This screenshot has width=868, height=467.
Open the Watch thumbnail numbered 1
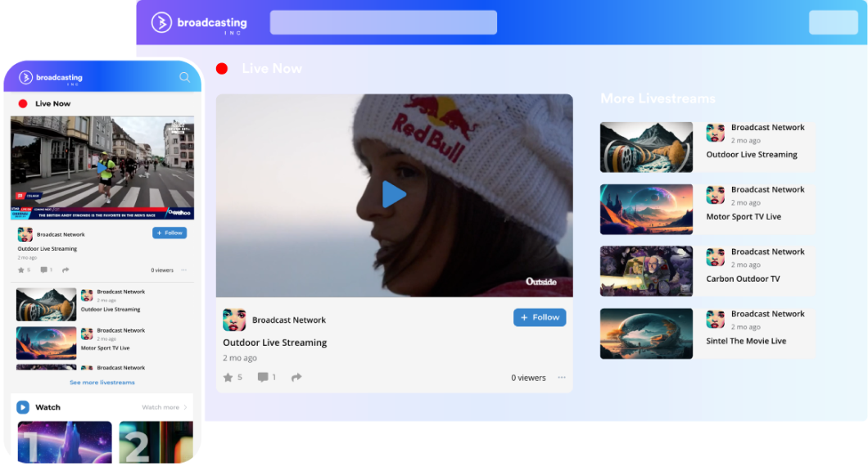pyautogui.click(x=65, y=442)
